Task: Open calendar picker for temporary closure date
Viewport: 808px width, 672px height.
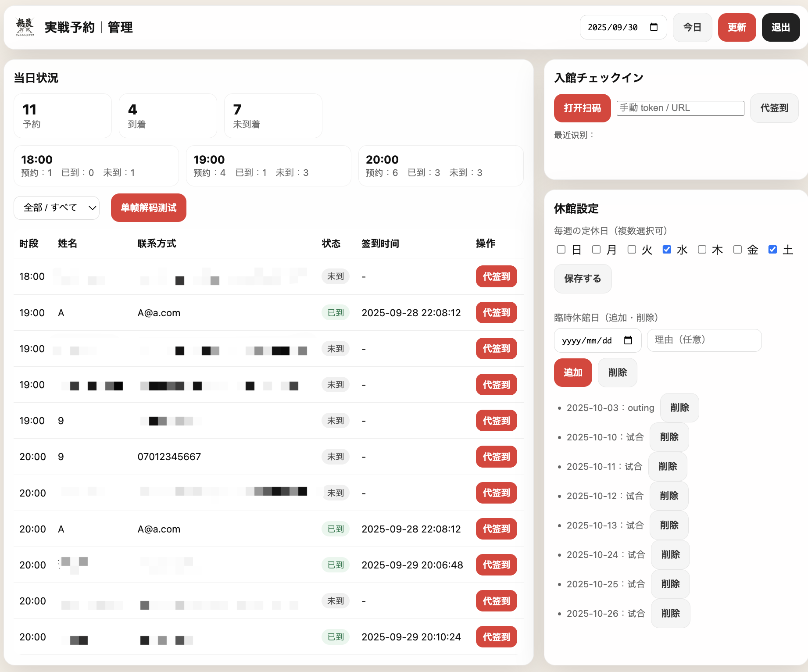Action: 628,340
